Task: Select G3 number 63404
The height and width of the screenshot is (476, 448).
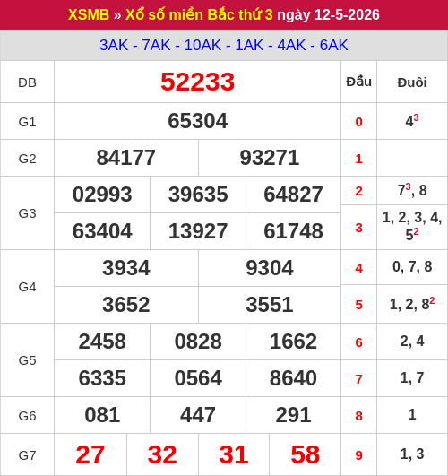Action: (x=102, y=231)
